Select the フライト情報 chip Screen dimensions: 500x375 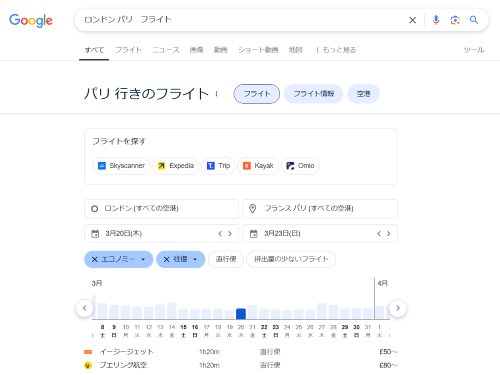click(313, 94)
